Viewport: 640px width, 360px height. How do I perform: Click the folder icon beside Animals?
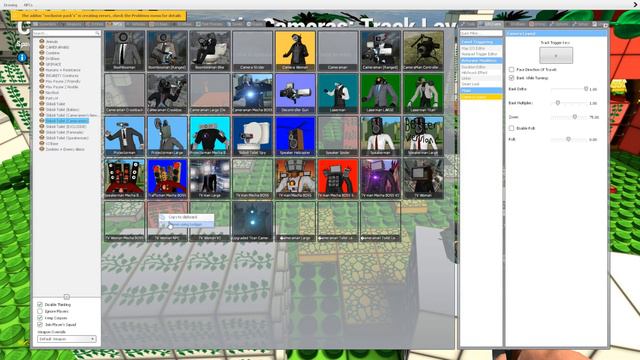[x=42, y=41]
